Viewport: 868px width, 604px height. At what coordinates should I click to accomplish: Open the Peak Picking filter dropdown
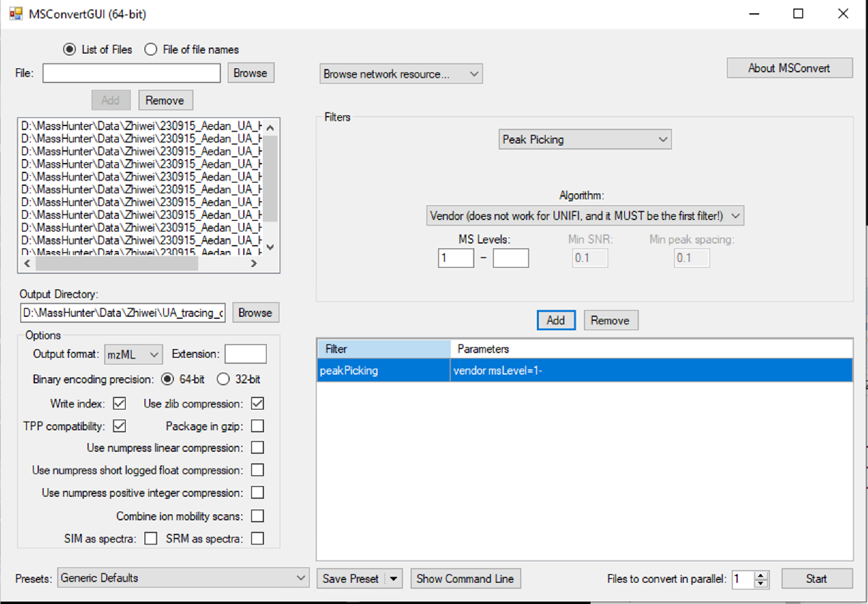[585, 139]
